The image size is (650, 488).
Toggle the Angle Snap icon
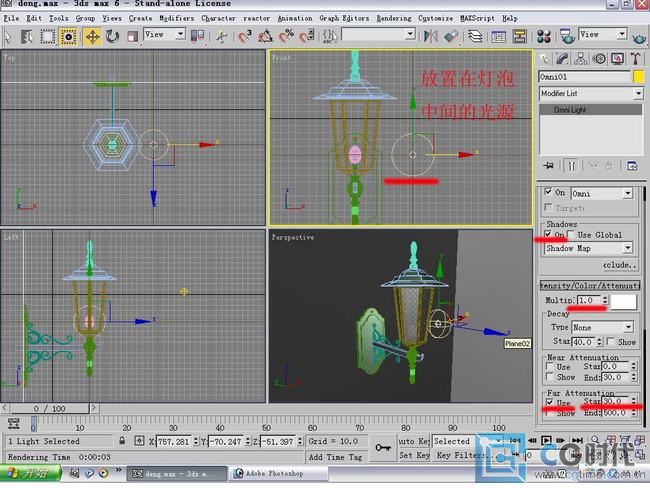[x=265, y=36]
